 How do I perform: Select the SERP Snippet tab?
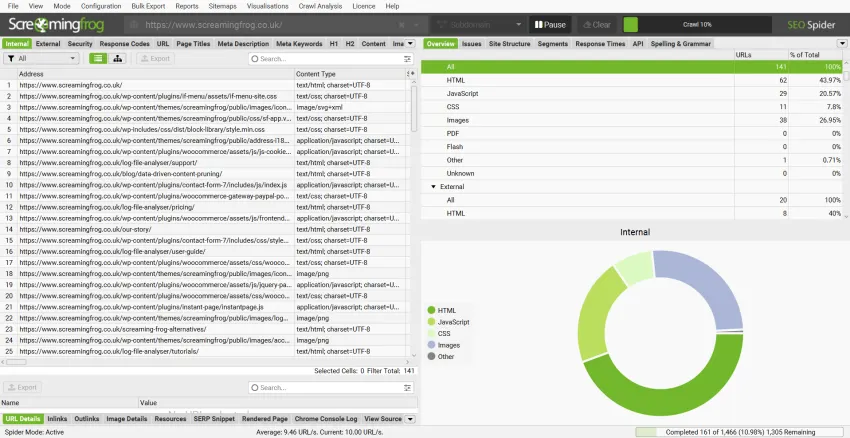coord(214,419)
